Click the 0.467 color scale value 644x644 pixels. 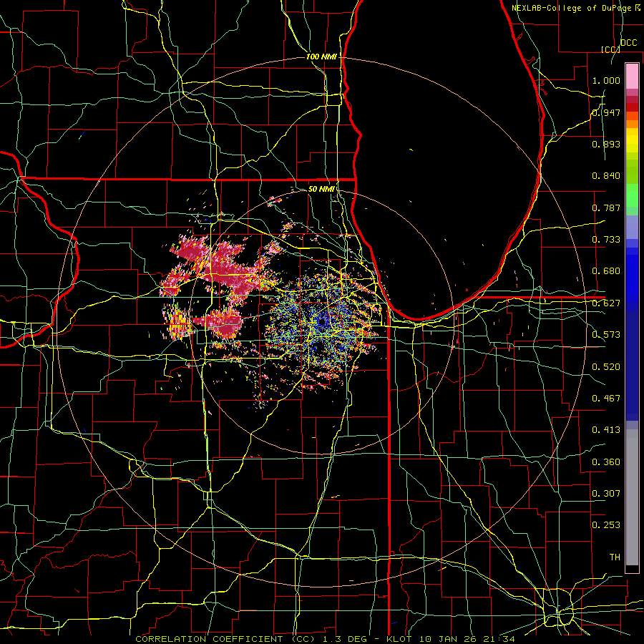606,399
